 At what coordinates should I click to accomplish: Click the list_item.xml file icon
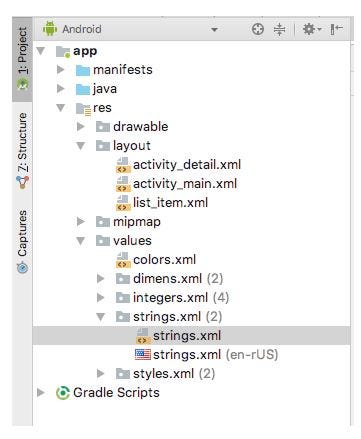pyautogui.click(x=123, y=203)
